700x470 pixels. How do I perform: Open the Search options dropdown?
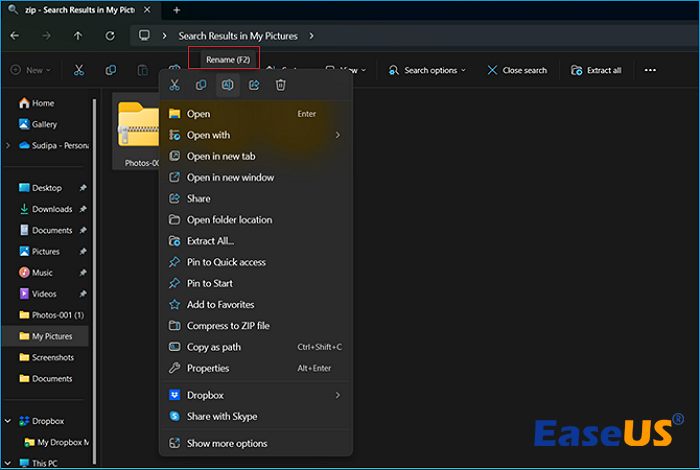[430, 70]
